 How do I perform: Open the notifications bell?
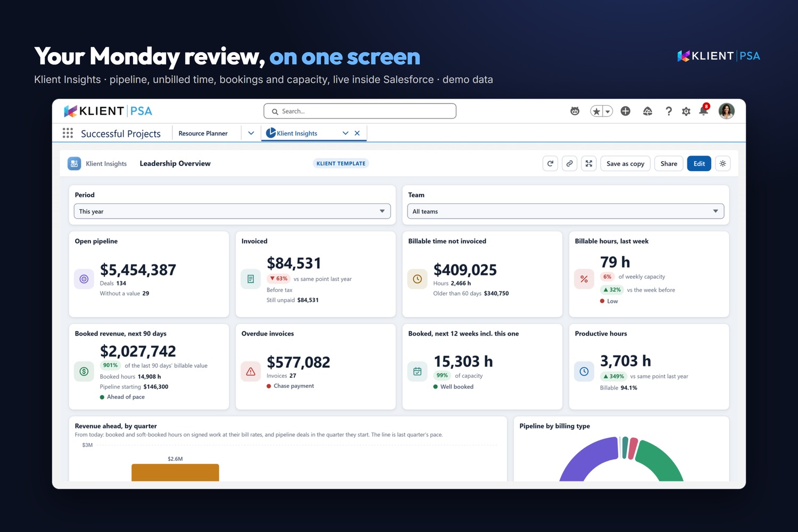[x=704, y=111]
